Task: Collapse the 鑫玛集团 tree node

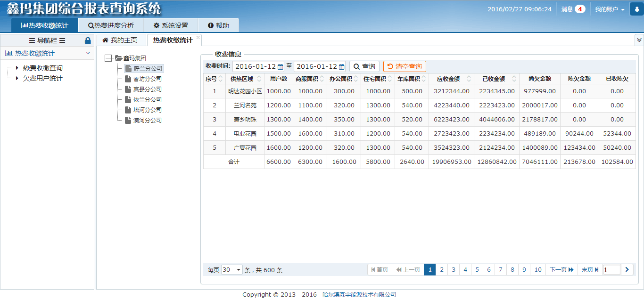Action: [108, 58]
